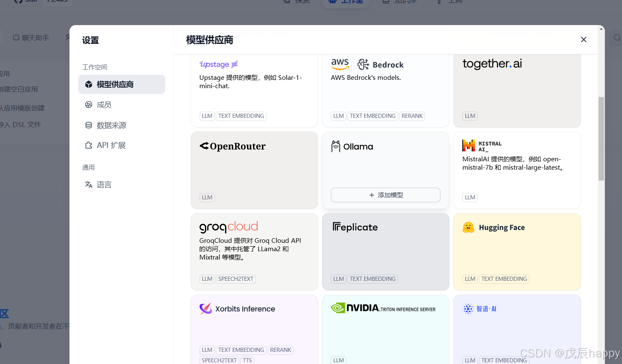Click the Replicate logo
The image size is (622, 364).
355,227
